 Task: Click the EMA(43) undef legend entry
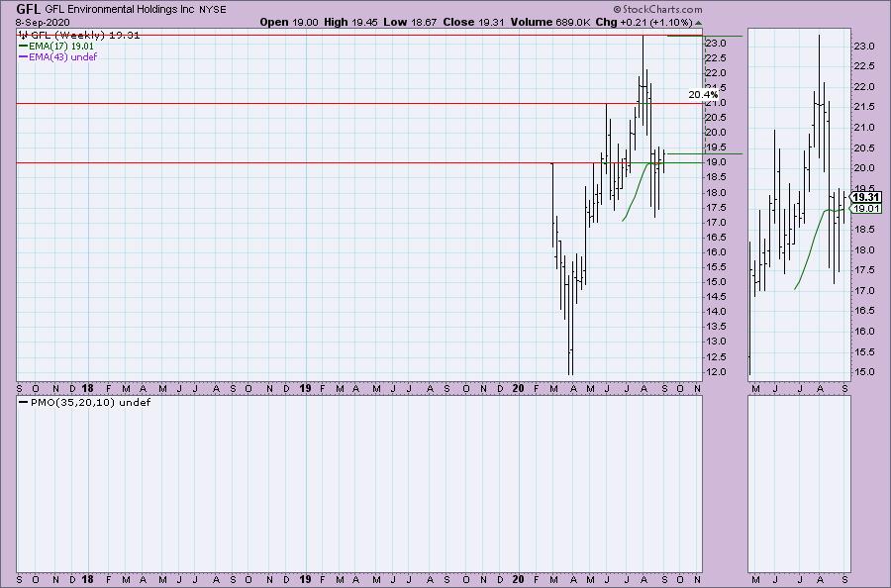click(x=58, y=56)
